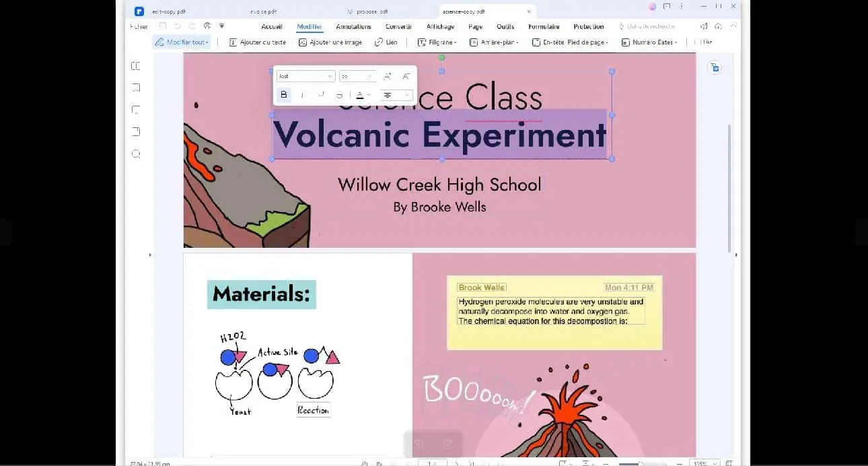The width and height of the screenshot is (868, 466).
Task: Toggle strikethrough formatting in floating toolbar
Action: pyautogui.click(x=339, y=95)
